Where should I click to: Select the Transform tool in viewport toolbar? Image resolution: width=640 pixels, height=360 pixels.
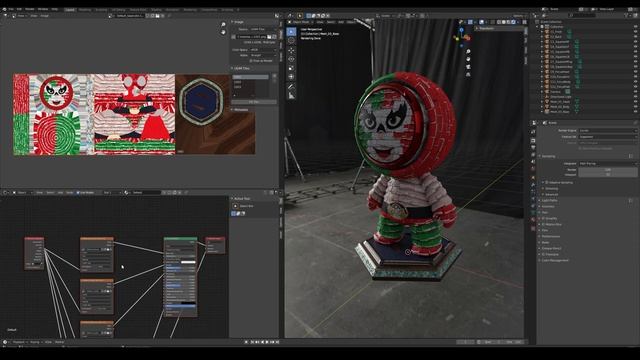pyautogui.click(x=291, y=77)
